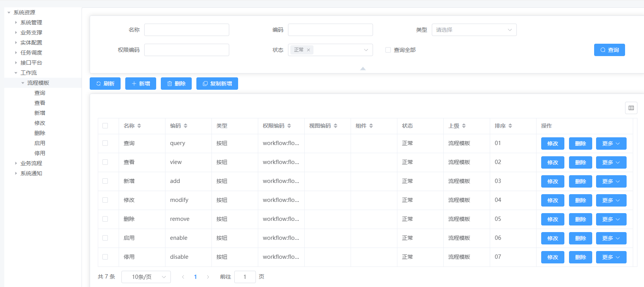Image resolution: width=644 pixels, height=287 pixels.
Task: Collapse the 流程模板 tree node
Action: tap(23, 83)
